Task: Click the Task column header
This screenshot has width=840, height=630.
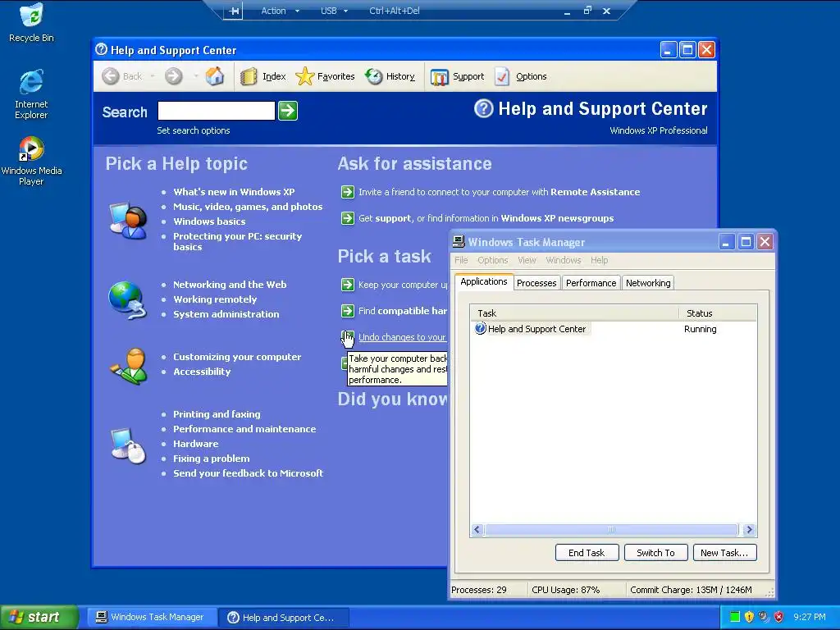Action: click(575, 313)
